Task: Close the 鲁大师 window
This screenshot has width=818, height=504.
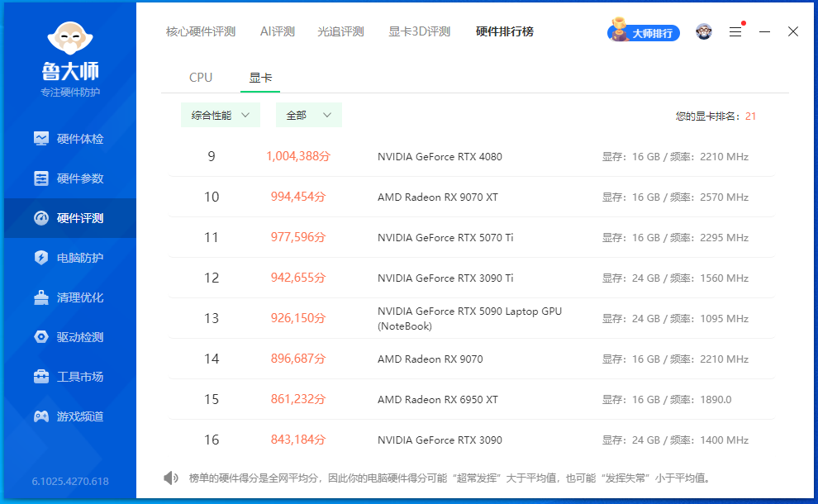Action: [x=793, y=32]
